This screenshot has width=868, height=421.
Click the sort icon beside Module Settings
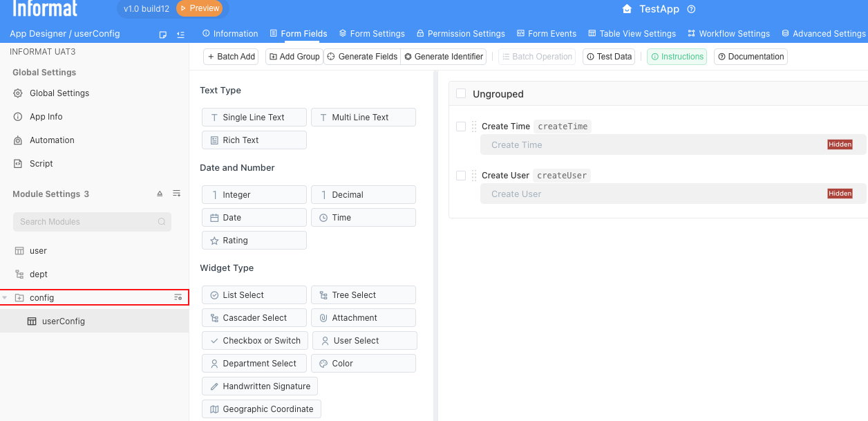click(160, 194)
